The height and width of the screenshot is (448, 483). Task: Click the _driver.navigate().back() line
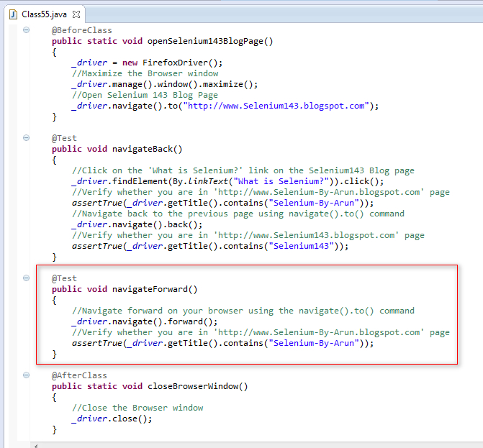137,224
